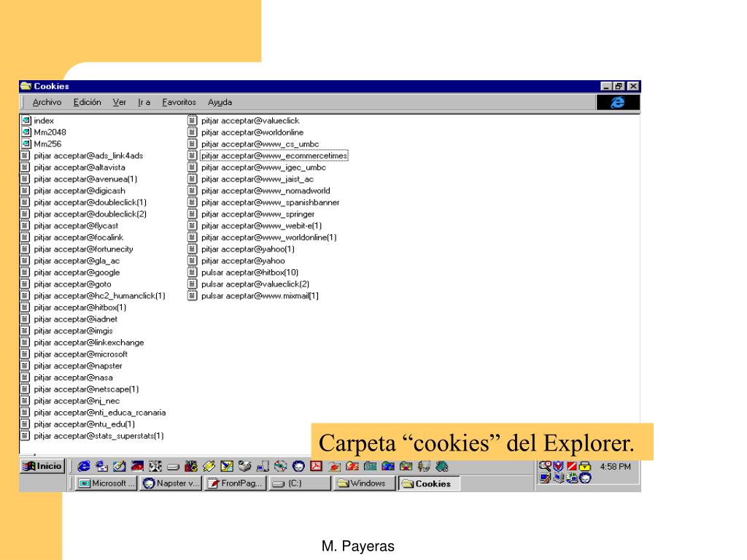Switch to the Windows folder taskbar button
The width and height of the screenshot is (747, 560).
pos(365,483)
